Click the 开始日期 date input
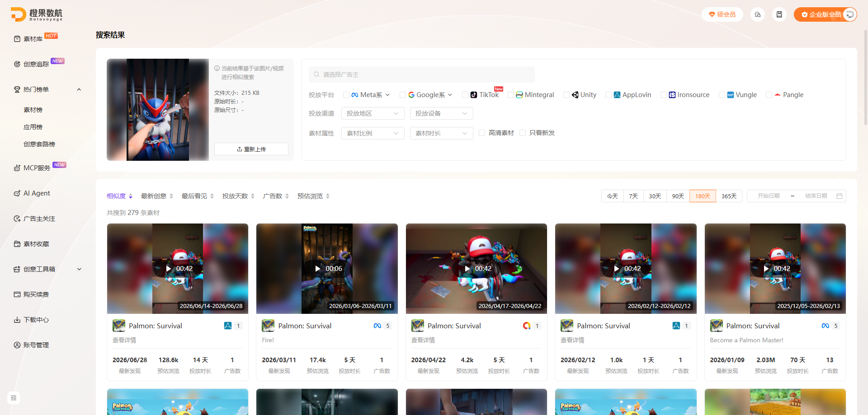 (769, 196)
